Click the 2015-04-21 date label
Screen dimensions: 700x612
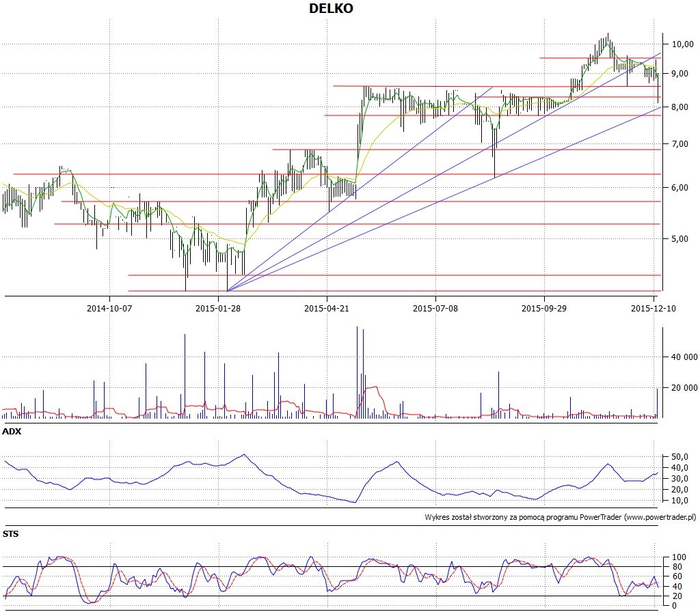coord(326,308)
